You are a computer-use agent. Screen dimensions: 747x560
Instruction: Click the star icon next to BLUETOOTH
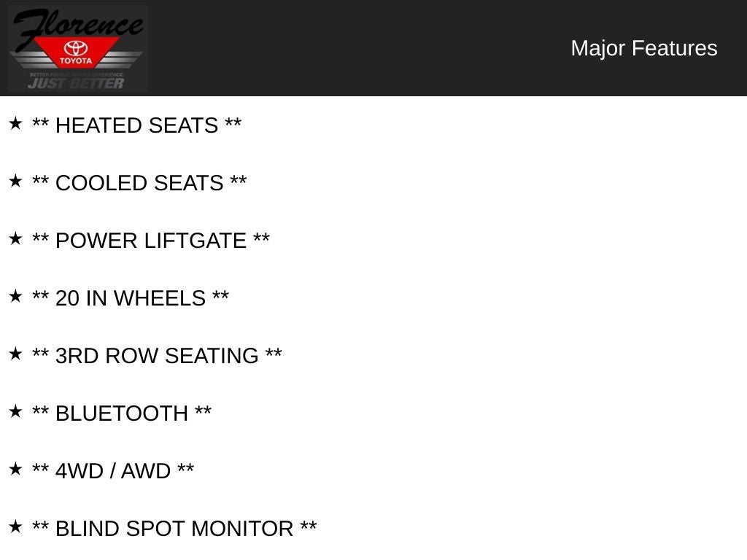[15, 412]
